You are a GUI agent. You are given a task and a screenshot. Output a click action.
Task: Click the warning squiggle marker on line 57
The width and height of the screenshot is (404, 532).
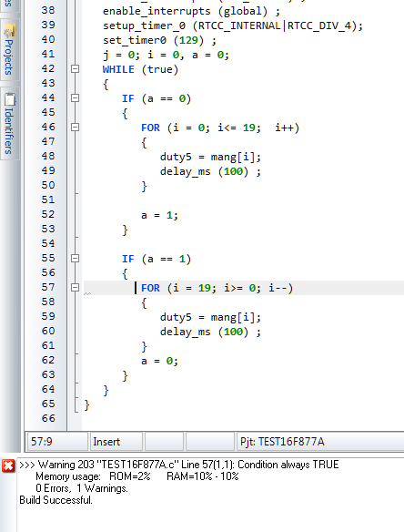tap(87, 293)
